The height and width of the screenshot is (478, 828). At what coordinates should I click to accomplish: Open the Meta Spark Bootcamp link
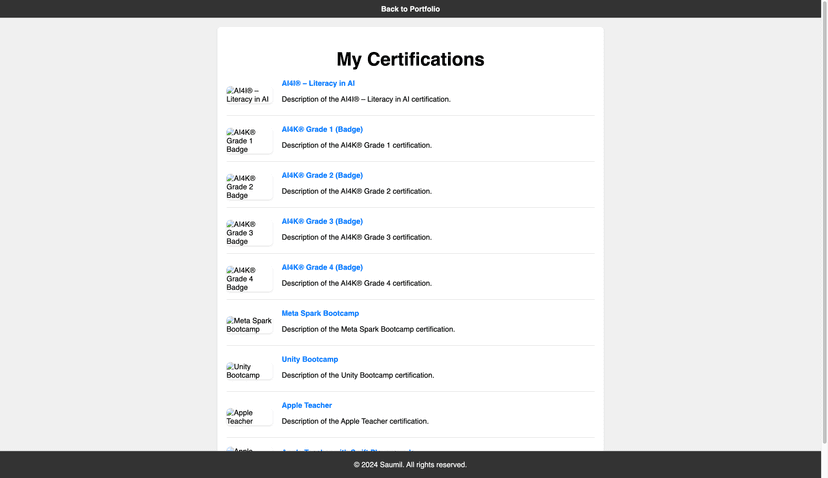pyautogui.click(x=320, y=314)
